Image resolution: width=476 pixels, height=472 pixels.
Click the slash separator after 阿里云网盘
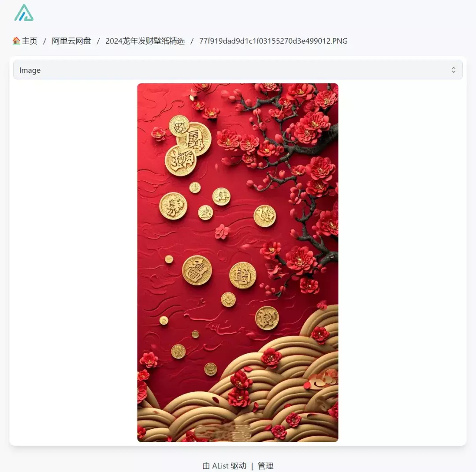(x=98, y=41)
